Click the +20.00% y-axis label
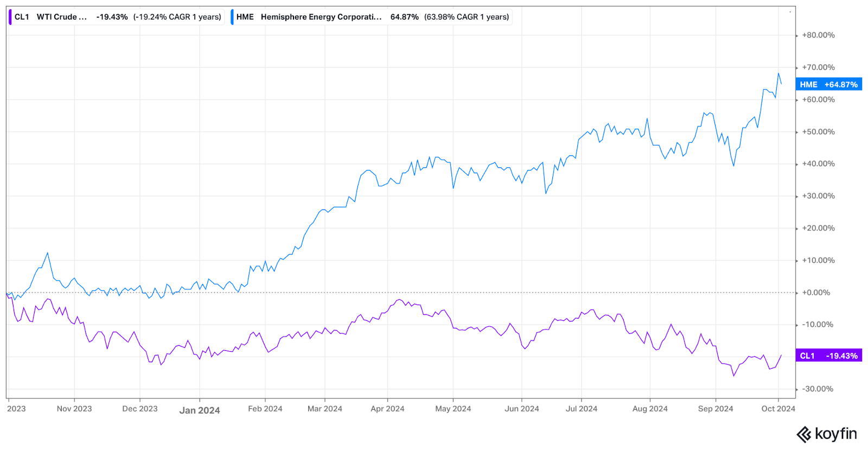Screen dimensions: 868x449 [x=818, y=228]
